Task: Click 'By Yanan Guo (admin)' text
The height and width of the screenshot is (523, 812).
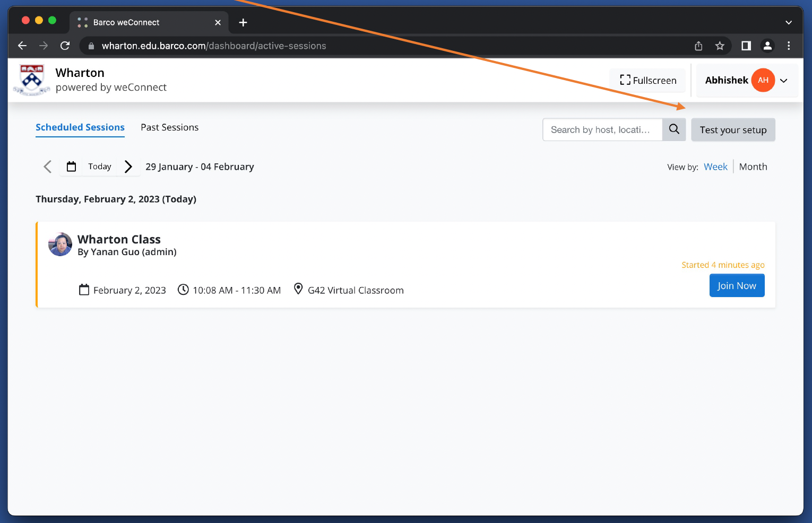Action: [x=127, y=252]
